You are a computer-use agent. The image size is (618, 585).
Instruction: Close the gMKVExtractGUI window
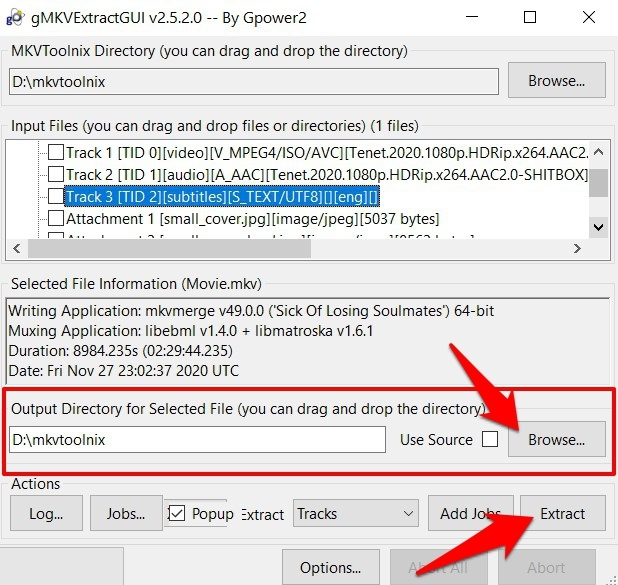click(x=589, y=17)
